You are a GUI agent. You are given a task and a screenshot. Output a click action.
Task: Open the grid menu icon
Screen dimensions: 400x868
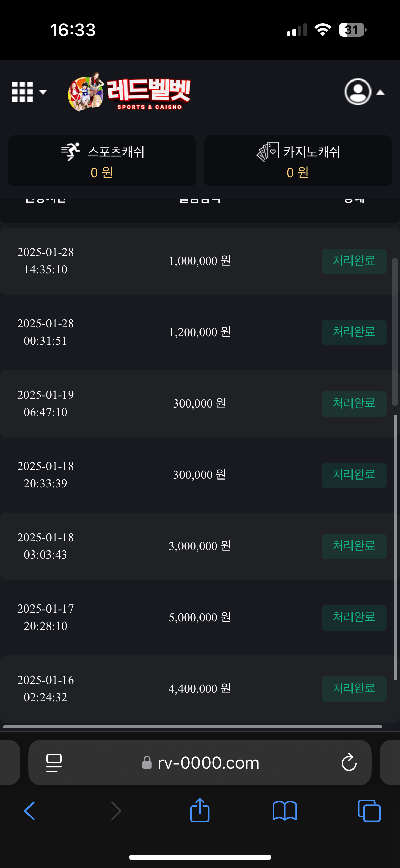click(x=22, y=92)
